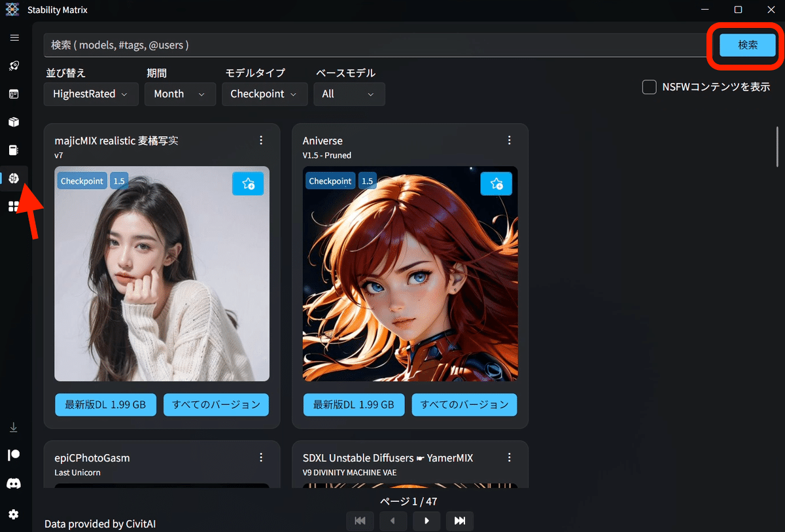Screen dimensions: 785x532
Task: Open the Downloads arrow icon in sidebar
Action: click(14, 427)
